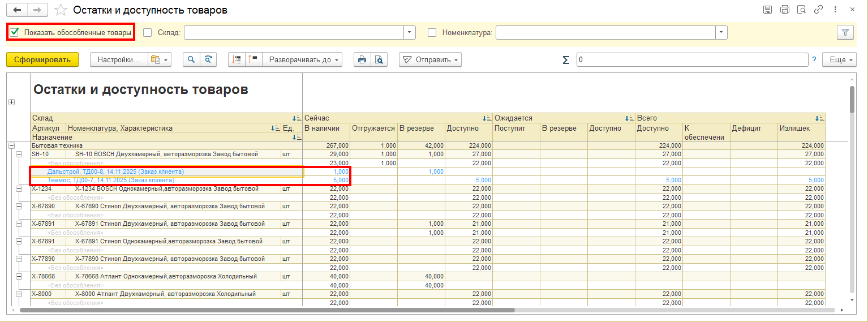Collapse all groups toolbar icon
This screenshot has height=322, width=868.
click(253, 59)
